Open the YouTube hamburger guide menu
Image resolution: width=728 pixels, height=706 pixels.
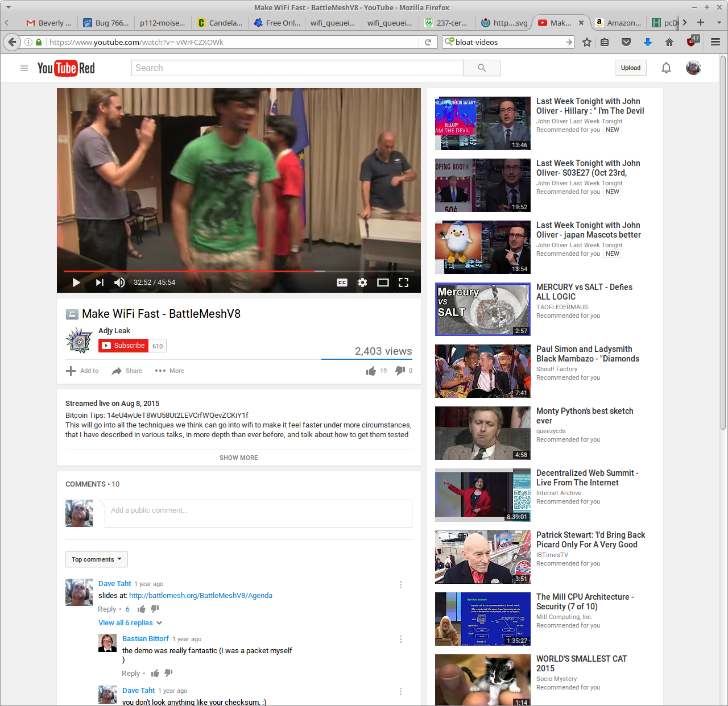click(24, 68)
